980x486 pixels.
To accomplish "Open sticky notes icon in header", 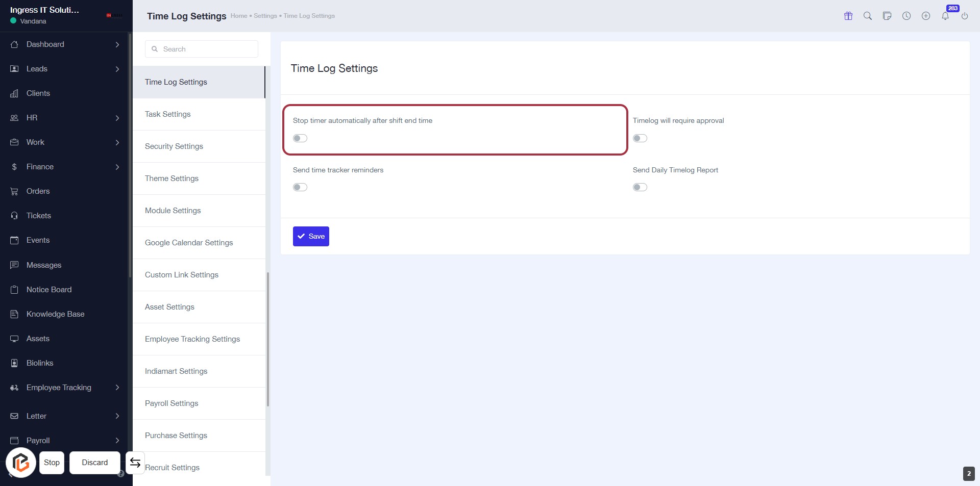I will click(x=887, y=16).
